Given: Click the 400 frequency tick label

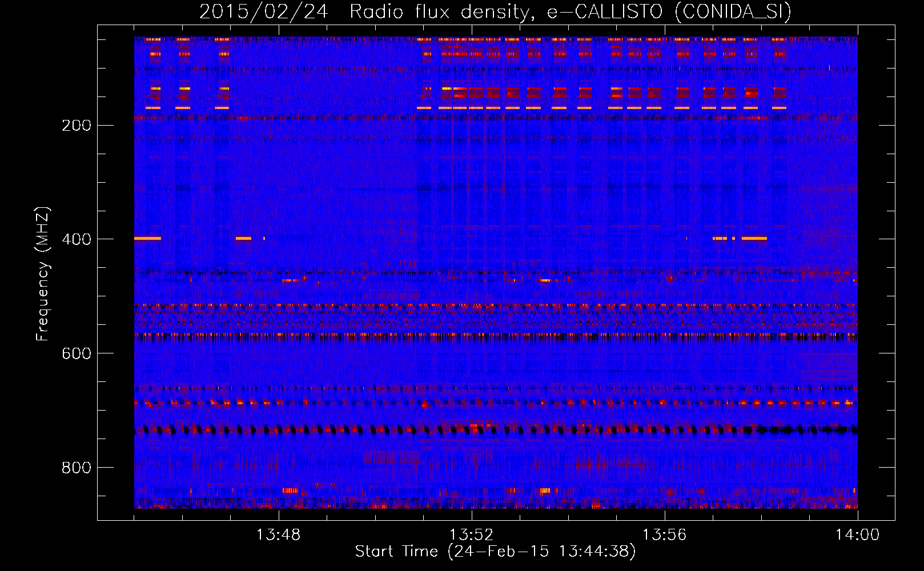Looking at the screenshot, I should click(77, 239).
